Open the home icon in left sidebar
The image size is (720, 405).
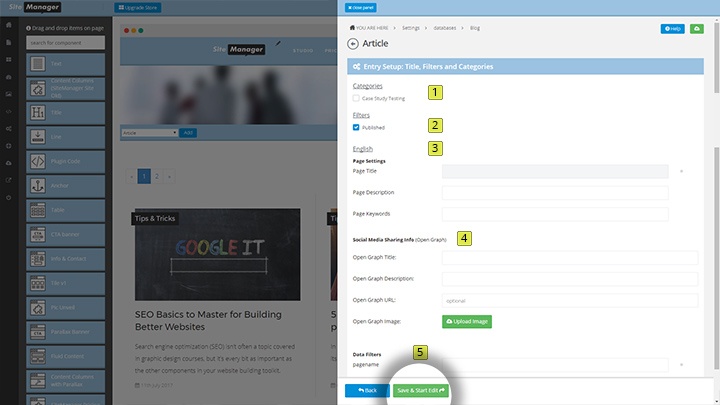click(9, 25)
